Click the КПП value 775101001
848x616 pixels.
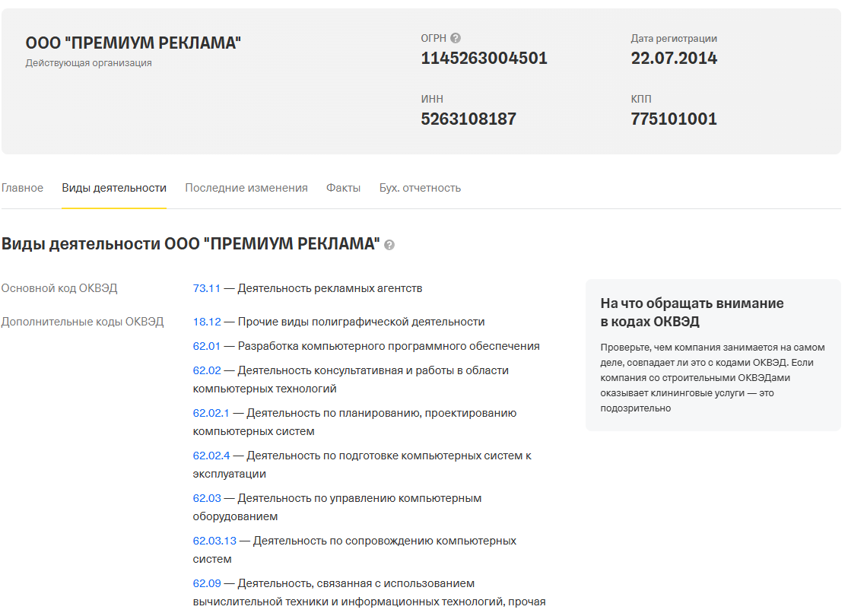(673, 119)
